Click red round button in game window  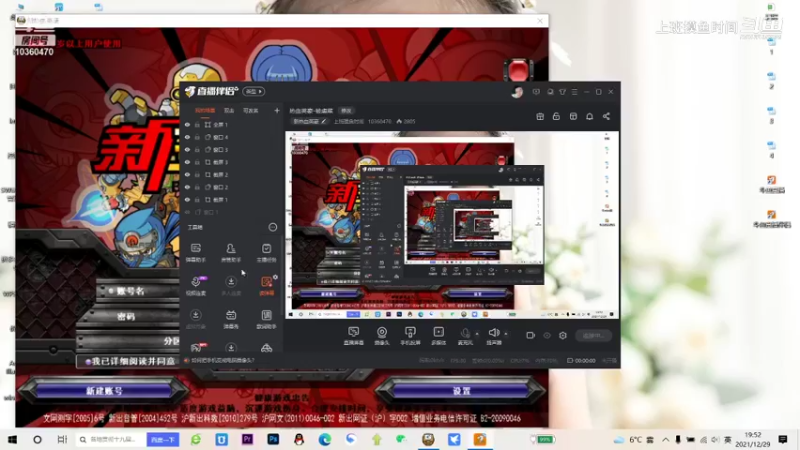point(518,69)
